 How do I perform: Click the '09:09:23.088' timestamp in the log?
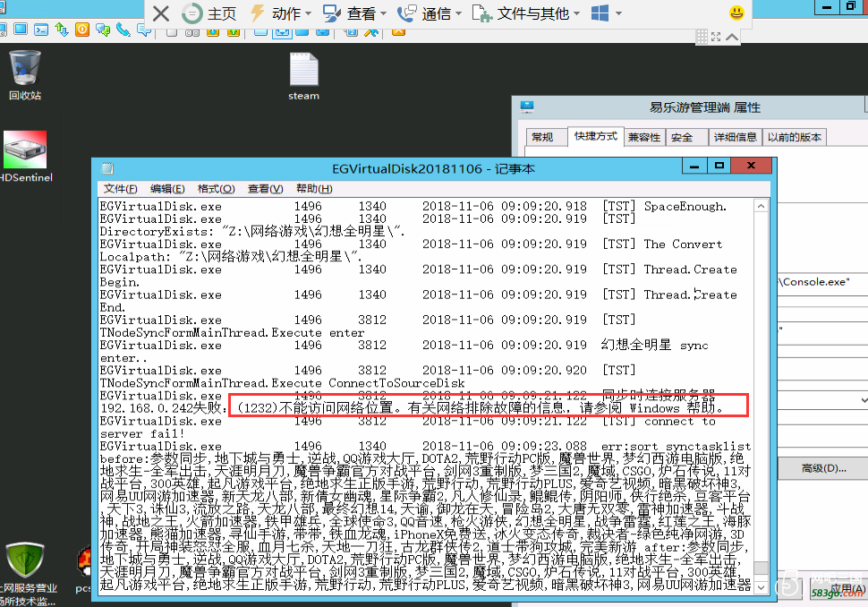pyautogui.click(x=544, y=447)
